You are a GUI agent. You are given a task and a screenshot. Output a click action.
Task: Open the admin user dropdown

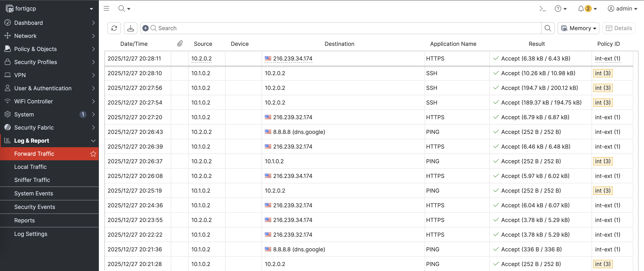click(622, 9)
